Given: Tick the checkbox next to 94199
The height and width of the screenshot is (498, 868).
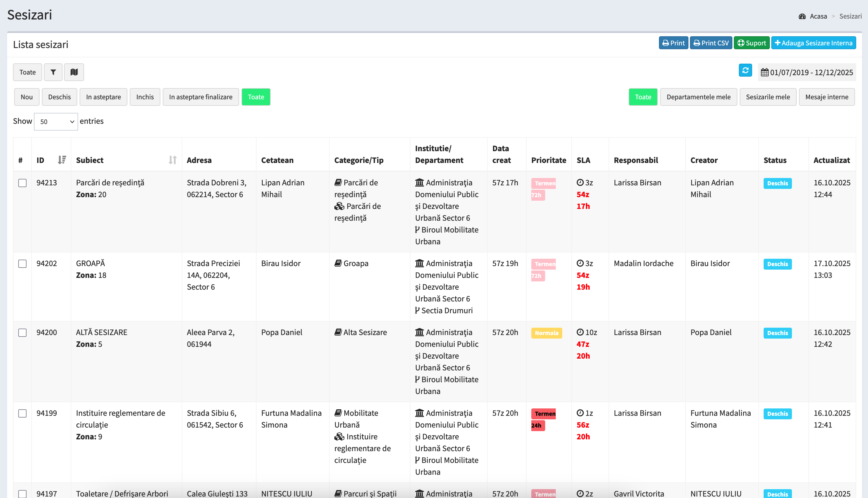Looking at the screenshot, I should [x=23, y=413].
